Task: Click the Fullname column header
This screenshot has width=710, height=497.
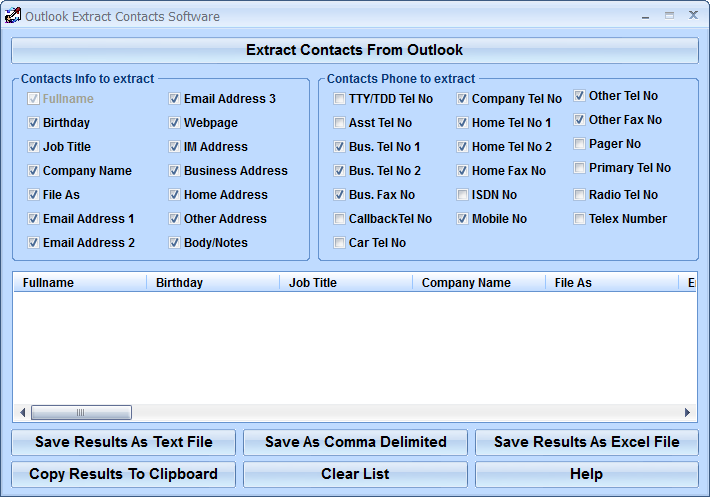Action: [x=80, y=283]
